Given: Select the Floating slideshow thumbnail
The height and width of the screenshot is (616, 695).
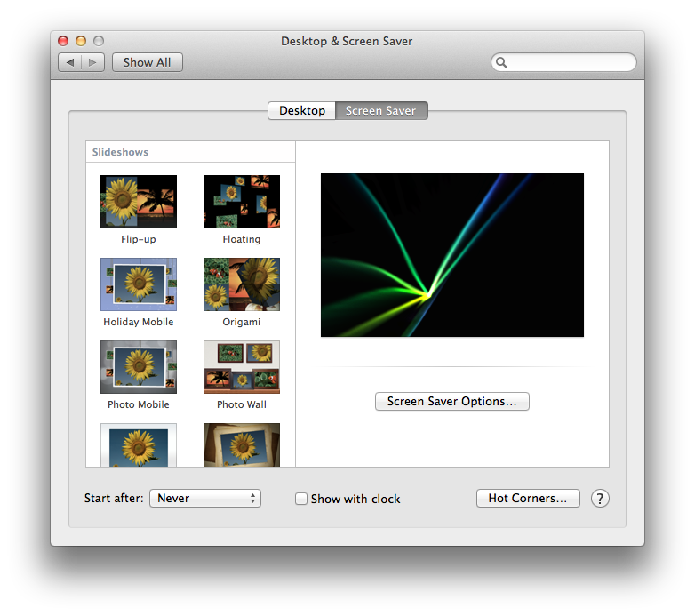Looking at the screenshot, I should tap(242, 202).
